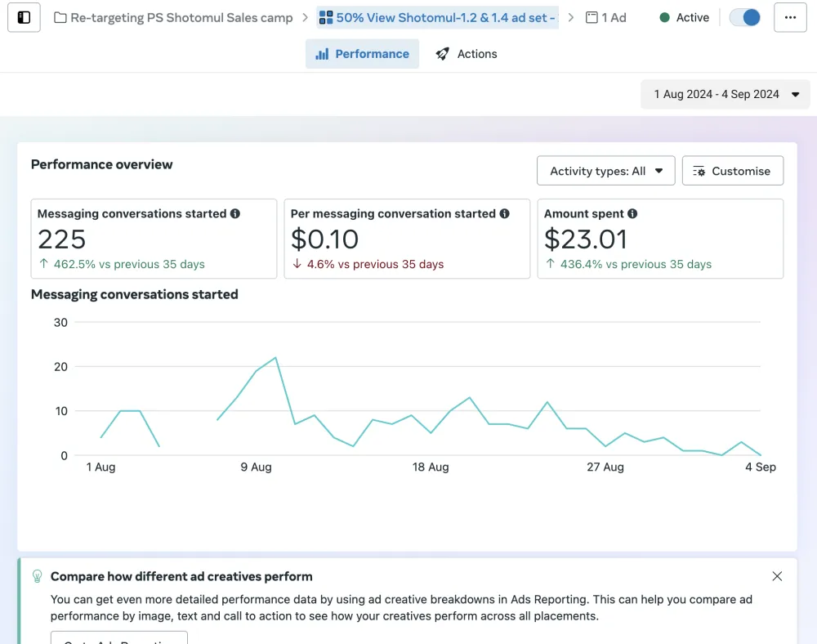Toggle the ad set Active switch off

pyautogui.click(x=744, y=17)
